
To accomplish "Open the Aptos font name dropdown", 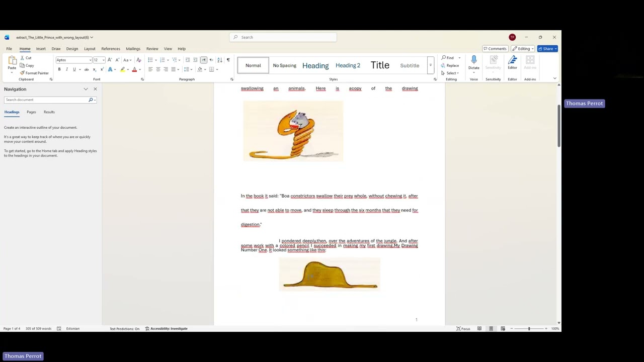I will click(91, 60).
